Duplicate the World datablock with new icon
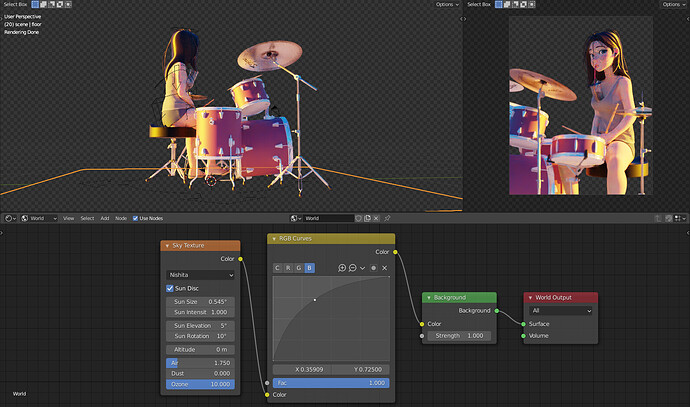 coord(367,218)
